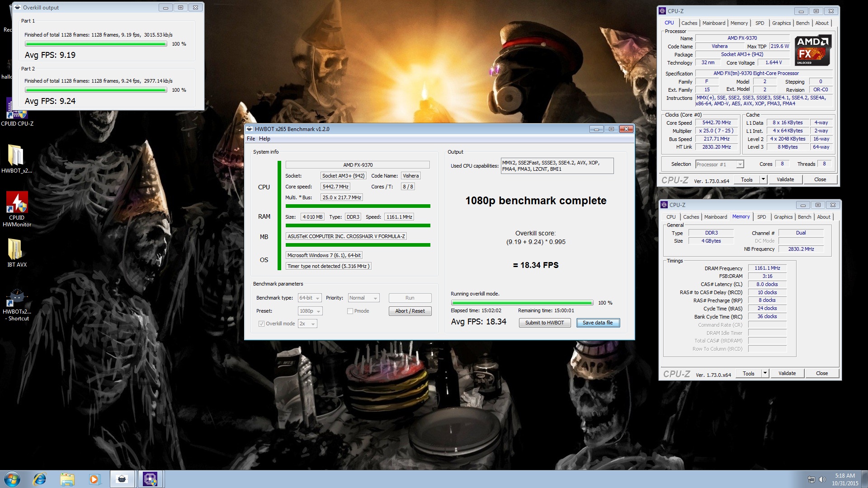The width and height of the screenshot is (868, 488).
Task: Open Windows Media Player taskbar icon
Action: (94, 479)
